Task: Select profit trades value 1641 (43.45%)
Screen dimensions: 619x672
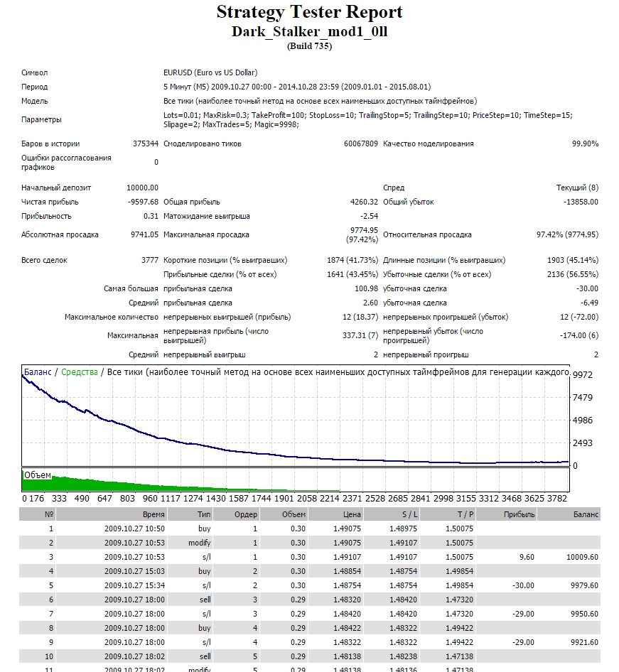Action: click(352, 274)
